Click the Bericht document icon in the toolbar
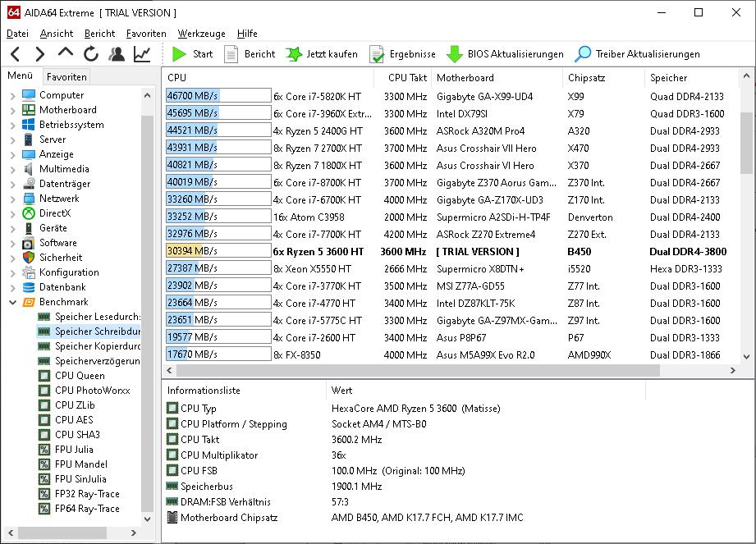Image resolution: width=756 pixels, height=544 pixels. click(x=231, y=54)
